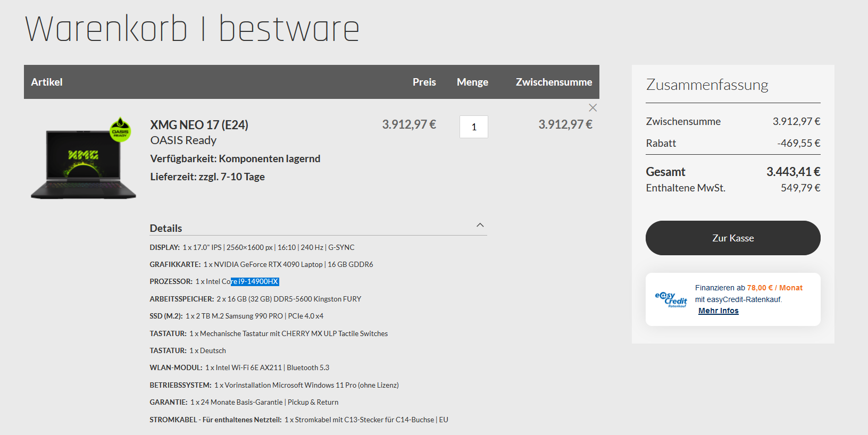Click the OASIS Ready badge on laptop image
The width and height of the screenshot is (868, 435).
tap(120, 130)
